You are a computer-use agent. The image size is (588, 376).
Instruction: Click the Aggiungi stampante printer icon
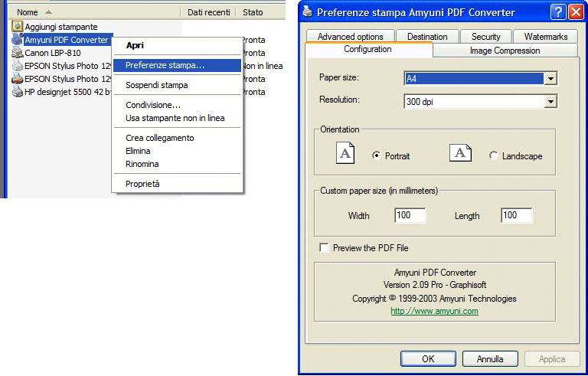click(18, 27)
